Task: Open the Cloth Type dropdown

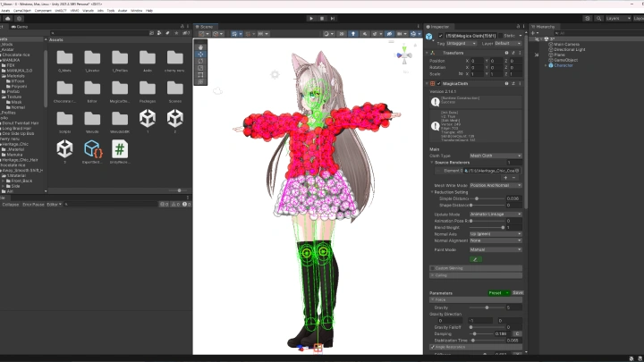Action: [496, 156]
